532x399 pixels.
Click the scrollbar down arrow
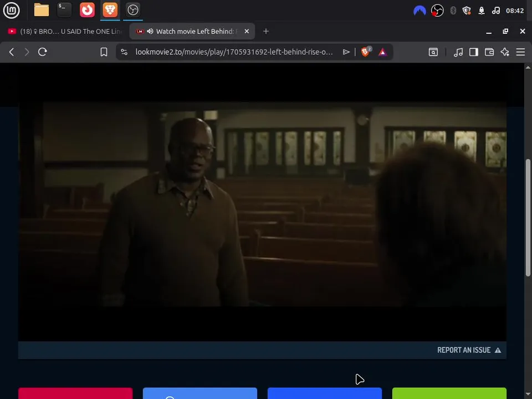pos(528,394)
